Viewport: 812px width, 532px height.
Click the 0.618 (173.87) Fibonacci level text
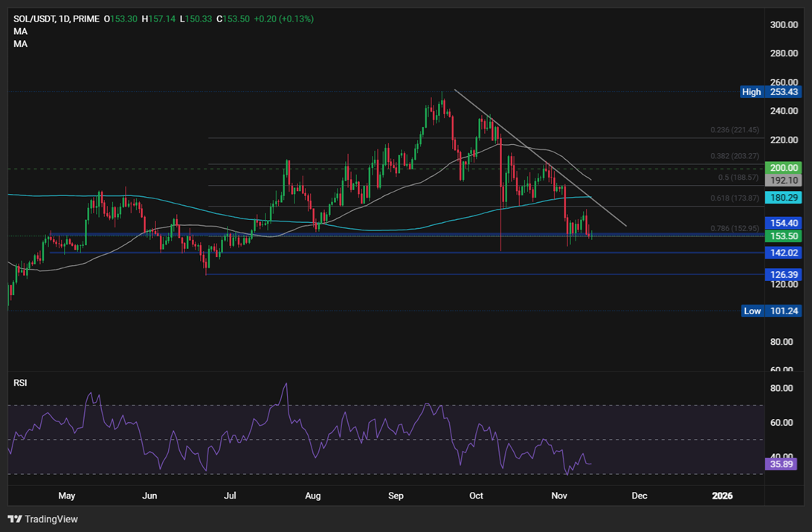click(735, 198)
